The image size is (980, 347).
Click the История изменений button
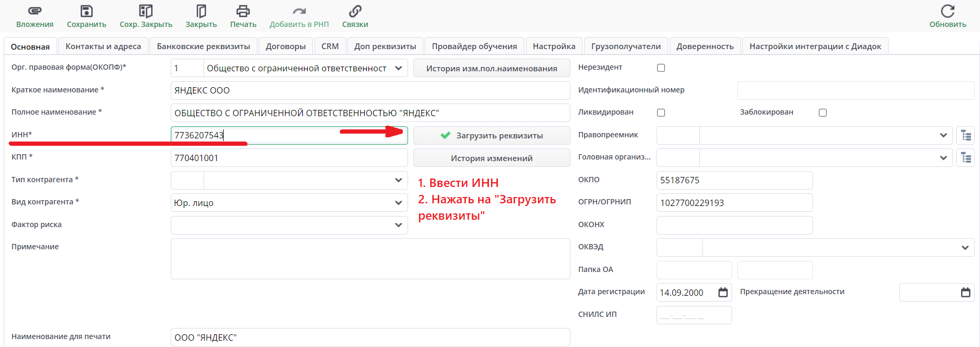pyautogui.click(x=492, y=158)
